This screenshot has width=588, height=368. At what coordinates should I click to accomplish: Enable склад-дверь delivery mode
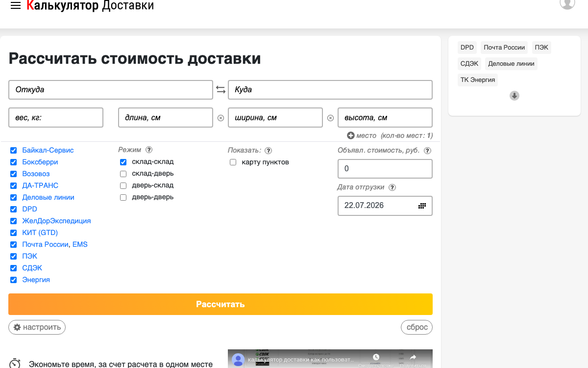(x=123, y=174)
